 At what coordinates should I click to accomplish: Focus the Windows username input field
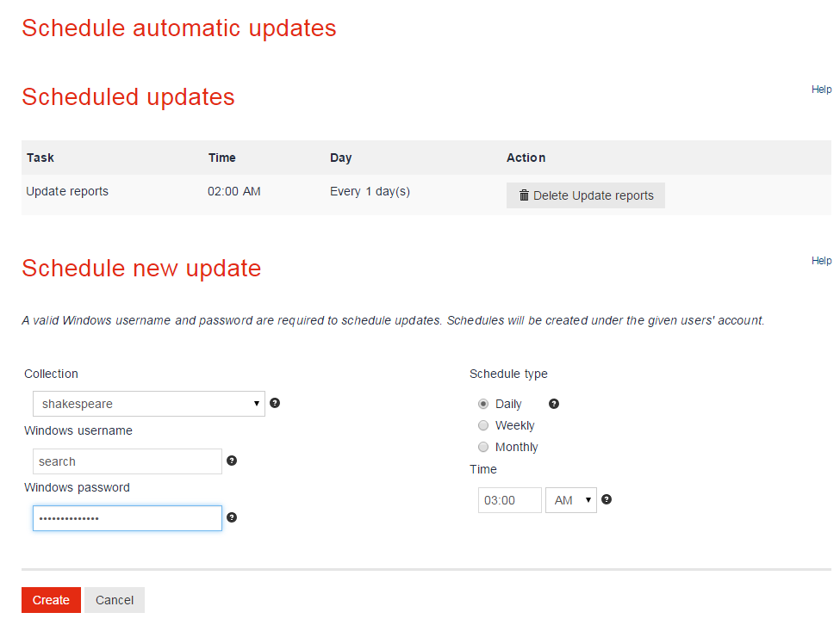[x=127, y=461]
